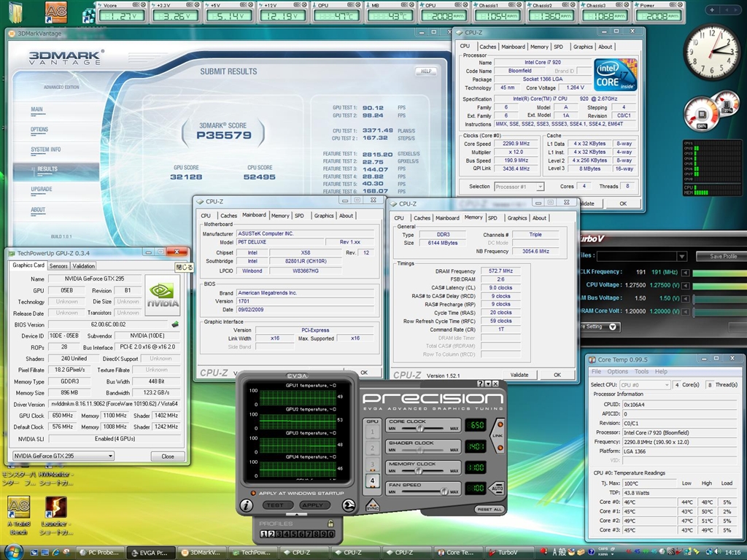Open the Tools menu in Core Temp
The image size is (747, 560).
pyautogui.click(x=641, y=371)
